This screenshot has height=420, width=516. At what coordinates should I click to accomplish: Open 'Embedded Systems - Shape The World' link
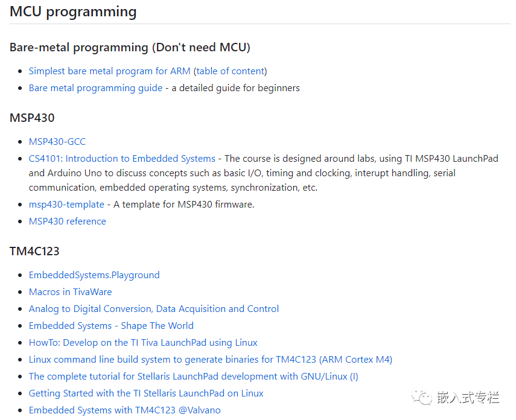point(111,326)
